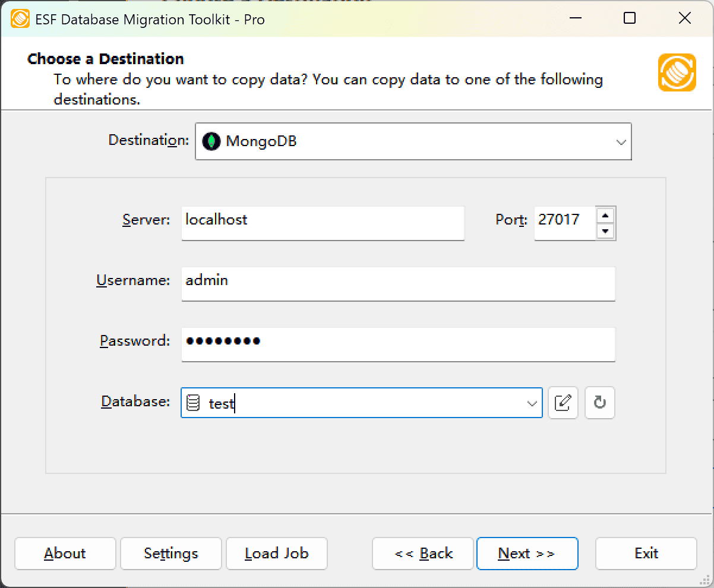
Task: Go back using the Back button
Action: (x=422, y=553)
